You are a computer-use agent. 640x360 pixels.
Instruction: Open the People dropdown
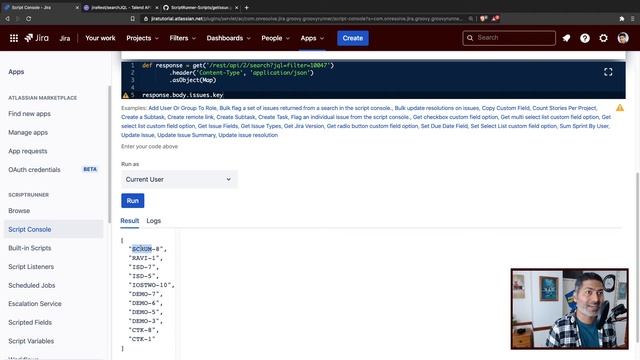(x=275, y=38)
